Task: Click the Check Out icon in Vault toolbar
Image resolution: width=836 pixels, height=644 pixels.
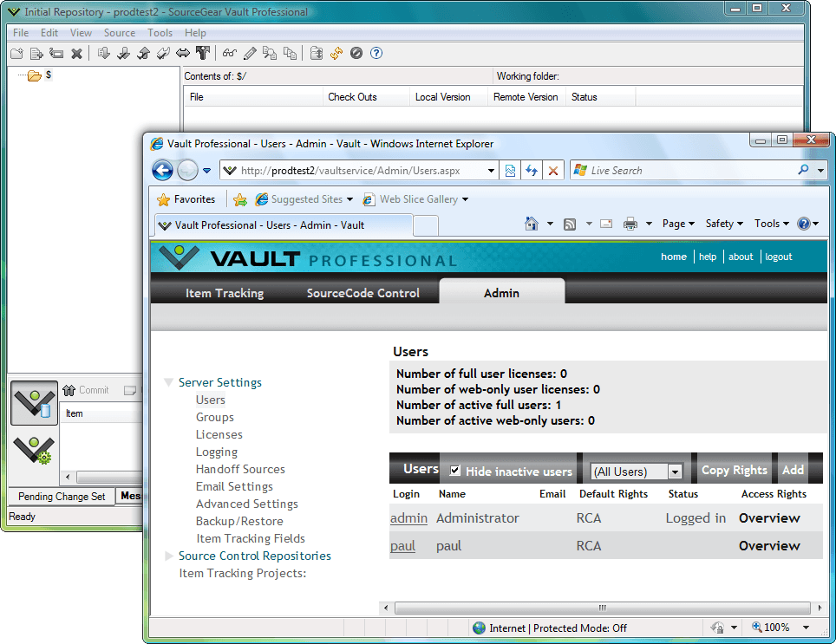Action: [123, 53]
